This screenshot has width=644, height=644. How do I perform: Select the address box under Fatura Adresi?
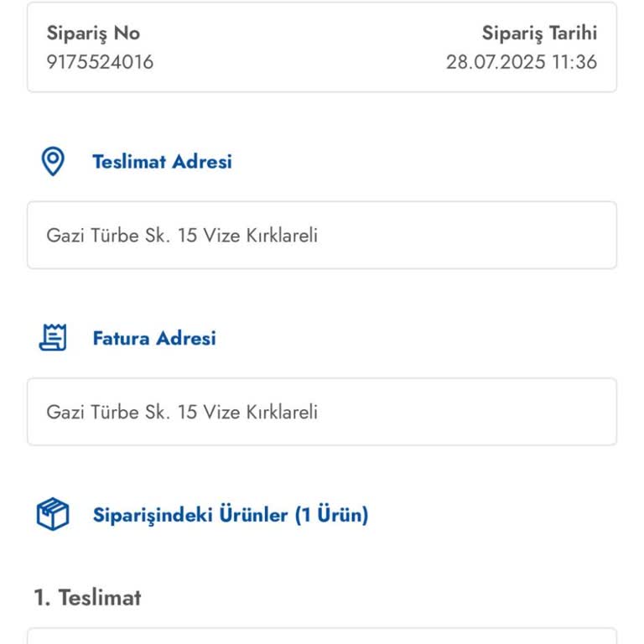pyautogui.click(x=322, y=412)
